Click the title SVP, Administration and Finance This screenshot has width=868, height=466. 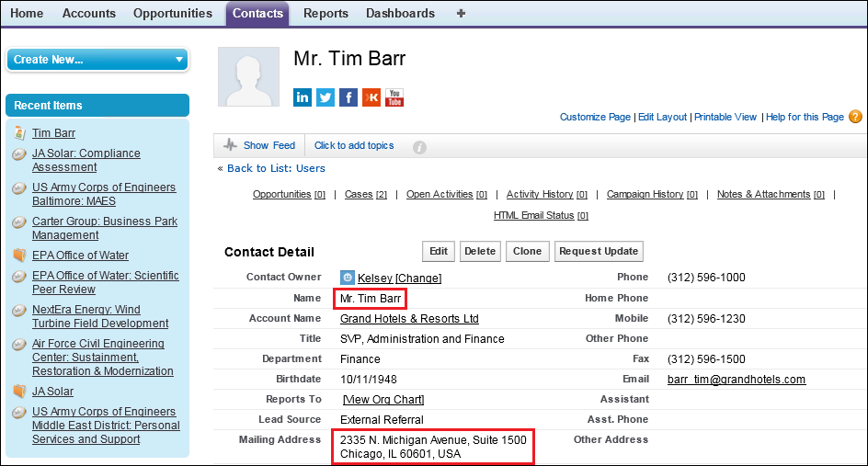(x=422, y=339)
